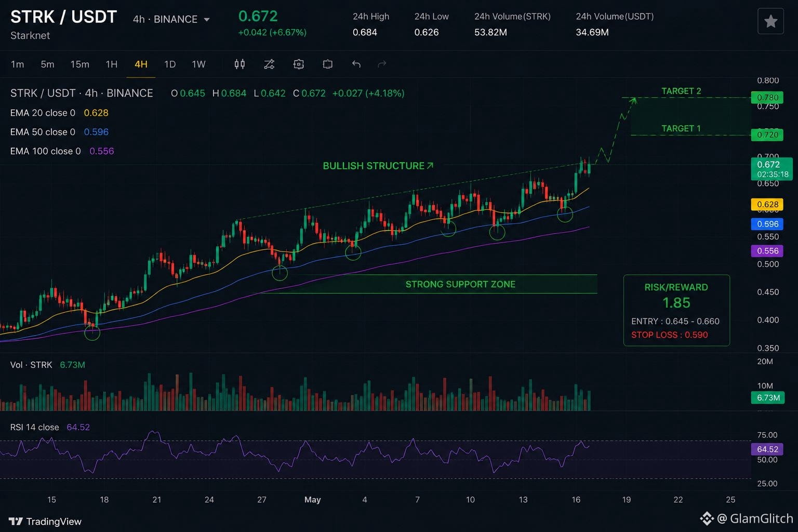
Task: Click the STRONG SUPPORT ZONE label
Action: pyautogui.click(x=460, y=284)
